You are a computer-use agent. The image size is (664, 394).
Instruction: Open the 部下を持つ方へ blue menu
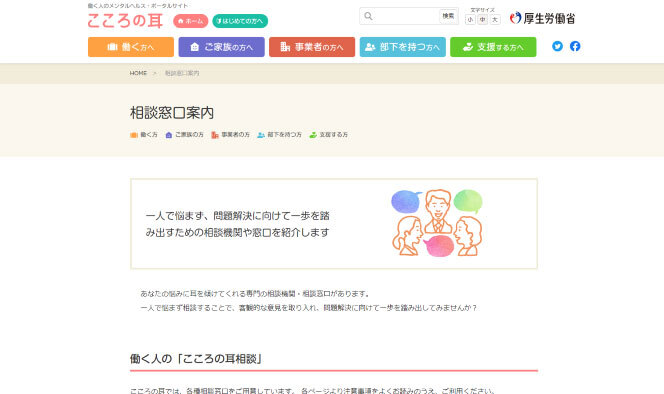coord(403,47)
